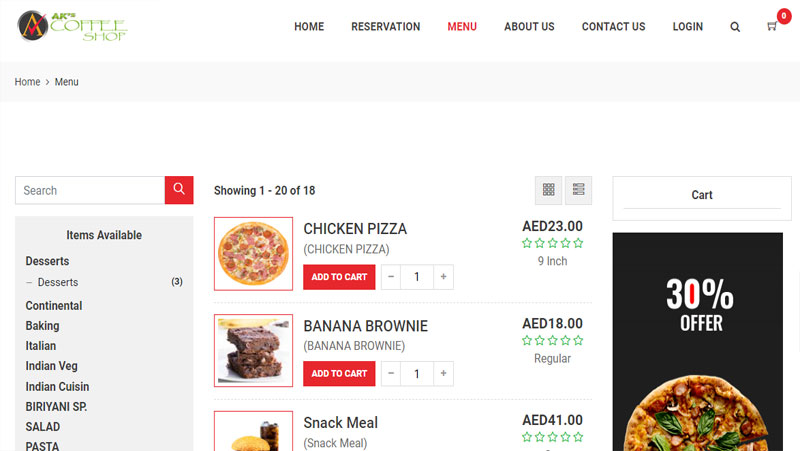Switch to list view layout
This screenshot has width=800, height=451.
click(578, 190)
